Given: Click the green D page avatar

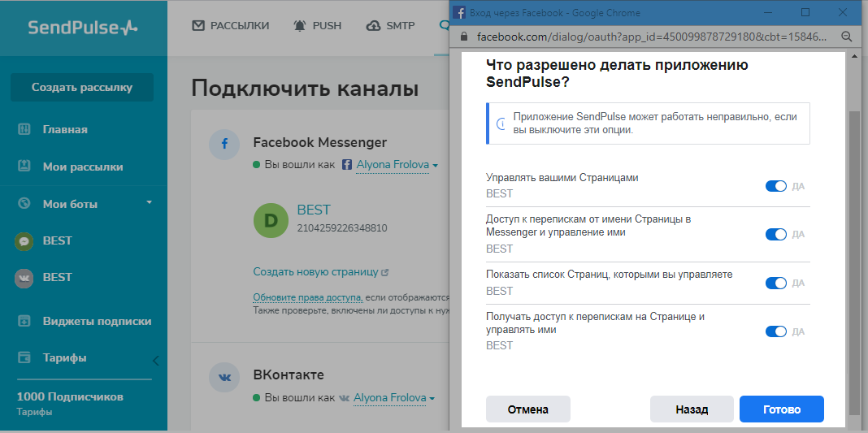Looking at the screenshot, I should [271, 220].
